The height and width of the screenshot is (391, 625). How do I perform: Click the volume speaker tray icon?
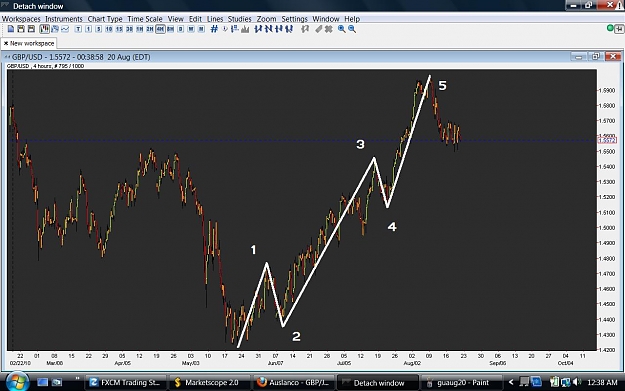tap(577, 382)
